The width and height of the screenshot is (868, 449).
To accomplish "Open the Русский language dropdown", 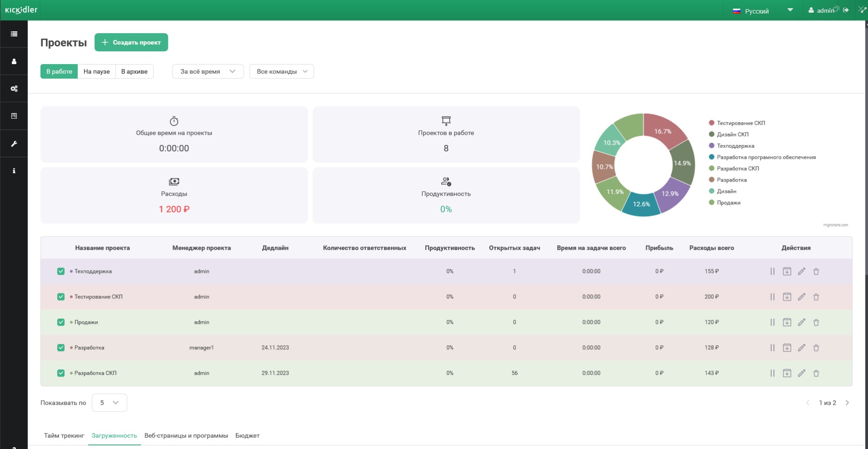I will click(x=763, y=11).
